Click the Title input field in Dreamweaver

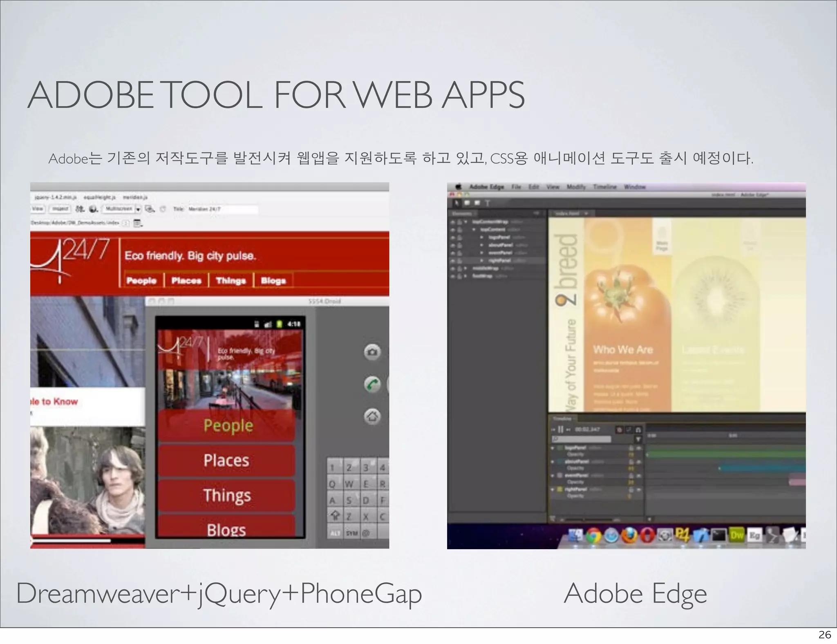(223, 209)
